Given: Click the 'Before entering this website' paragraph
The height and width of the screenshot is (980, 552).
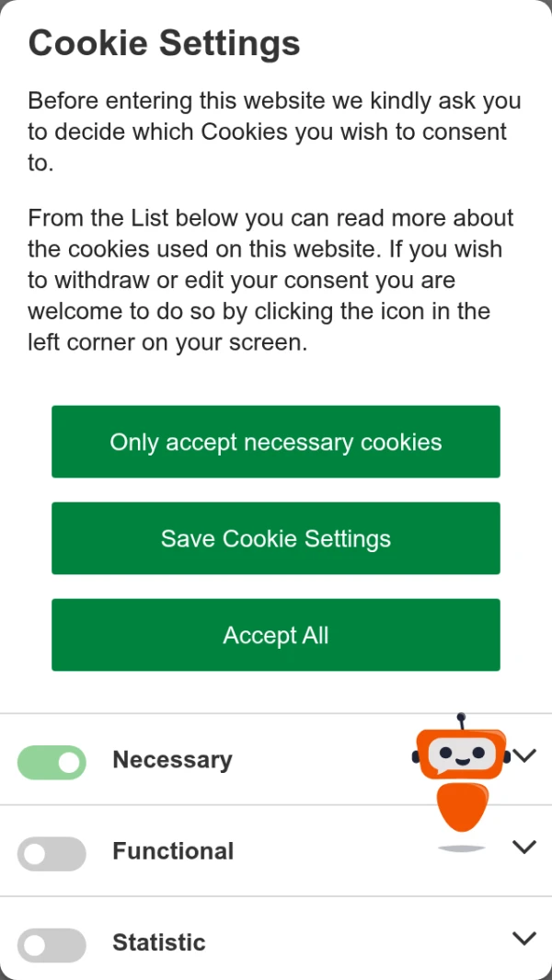Looking at the screenshot, I should click(x=274, y=132).
